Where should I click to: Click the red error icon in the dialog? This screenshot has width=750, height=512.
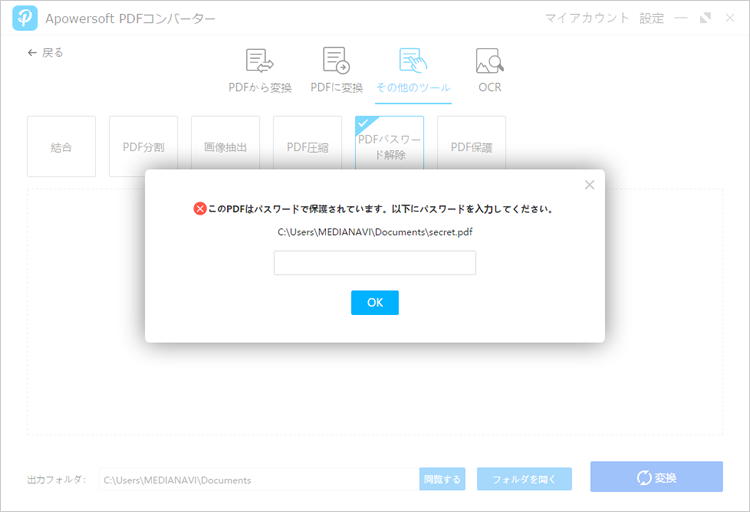click(199, 209)
